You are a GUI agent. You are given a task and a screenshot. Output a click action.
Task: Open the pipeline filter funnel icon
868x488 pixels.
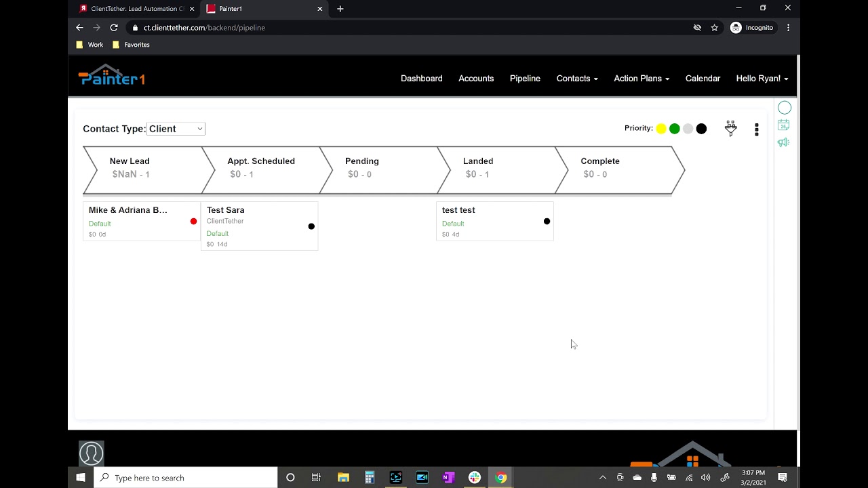point(730,128)
